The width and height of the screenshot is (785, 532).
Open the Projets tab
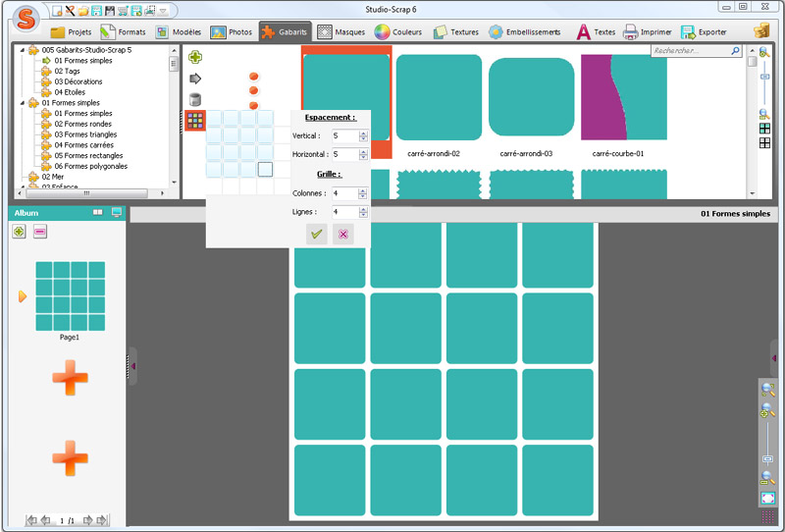tap(71, 32)
